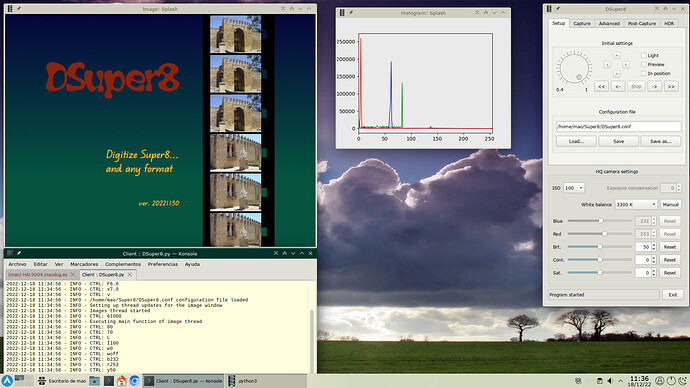
Task: Reset the Sat. saturation value
Action: click(x=670, y=273)
